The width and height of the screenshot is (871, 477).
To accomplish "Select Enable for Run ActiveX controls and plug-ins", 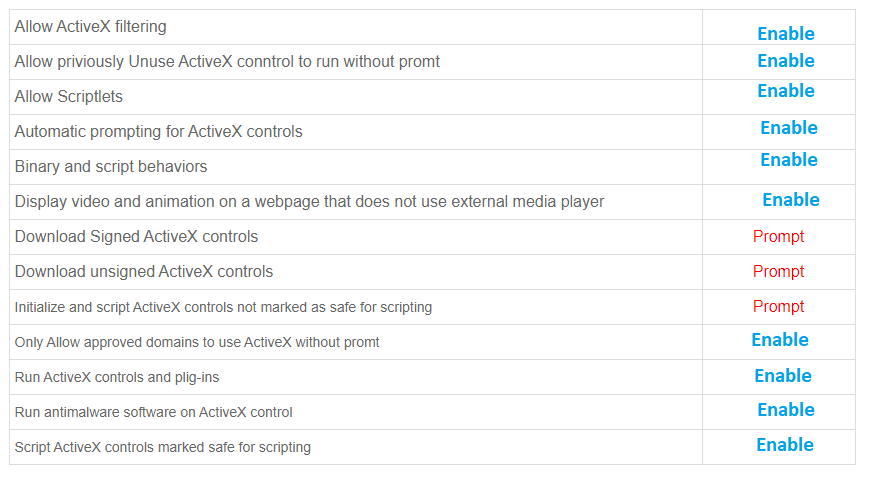I will (782, 376).
